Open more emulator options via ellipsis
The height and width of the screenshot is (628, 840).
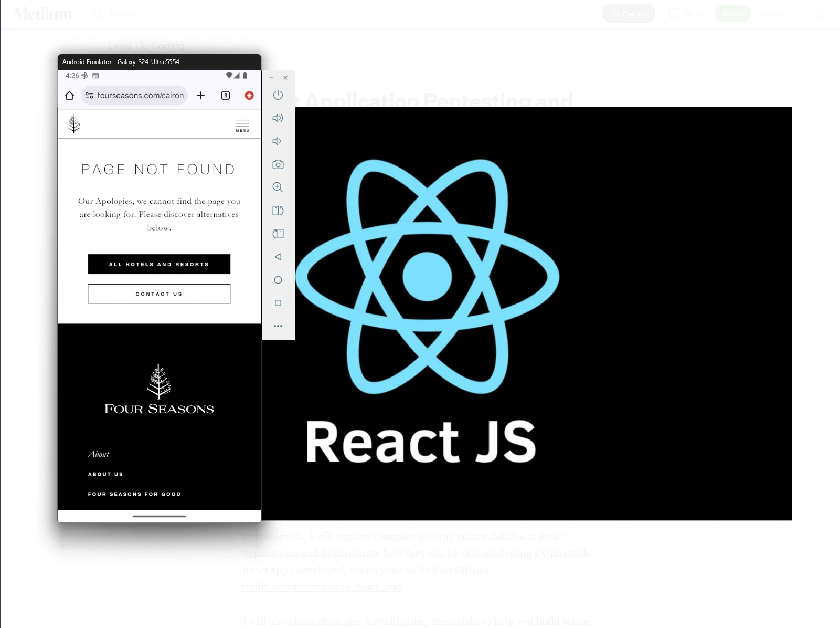point(278,326)
